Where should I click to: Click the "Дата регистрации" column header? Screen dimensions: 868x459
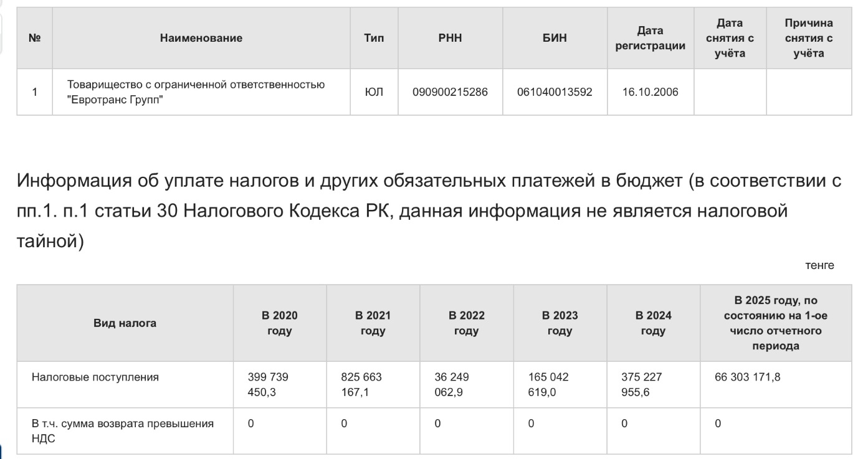tap(650, 38)
